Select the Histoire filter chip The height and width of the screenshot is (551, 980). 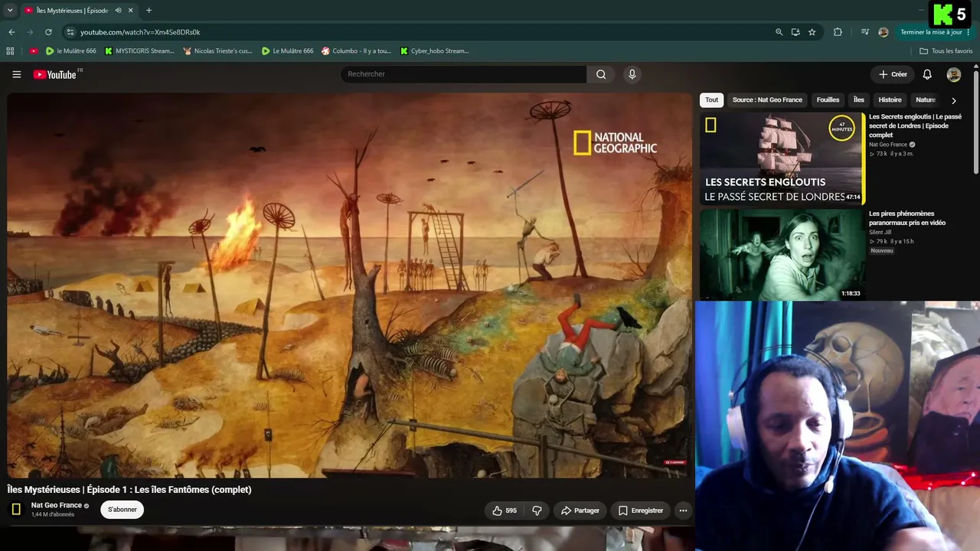click(890, 100)
